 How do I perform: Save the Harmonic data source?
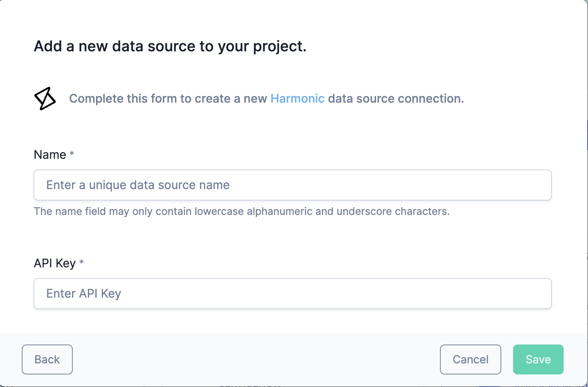(538, 359)
